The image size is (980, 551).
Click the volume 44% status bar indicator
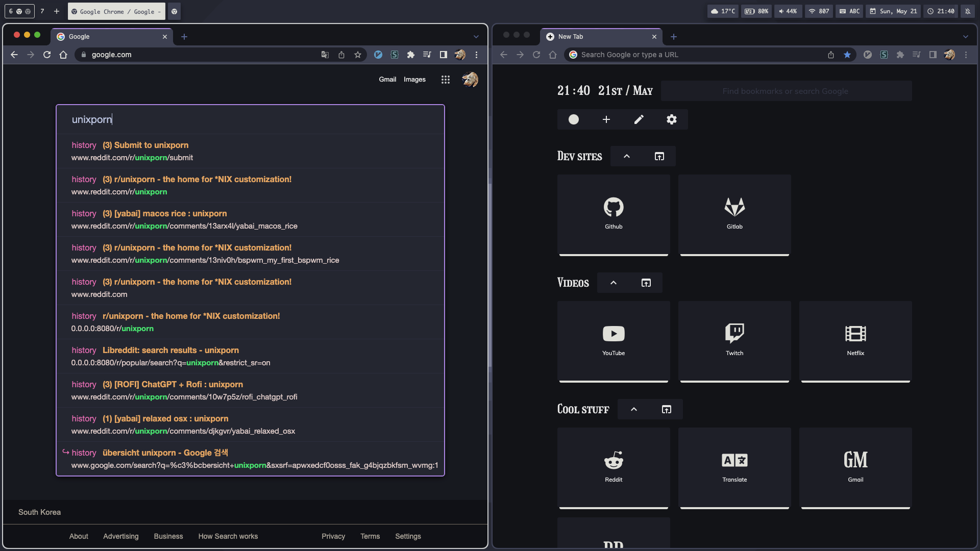pyautogui.click(x=788, y=11)
